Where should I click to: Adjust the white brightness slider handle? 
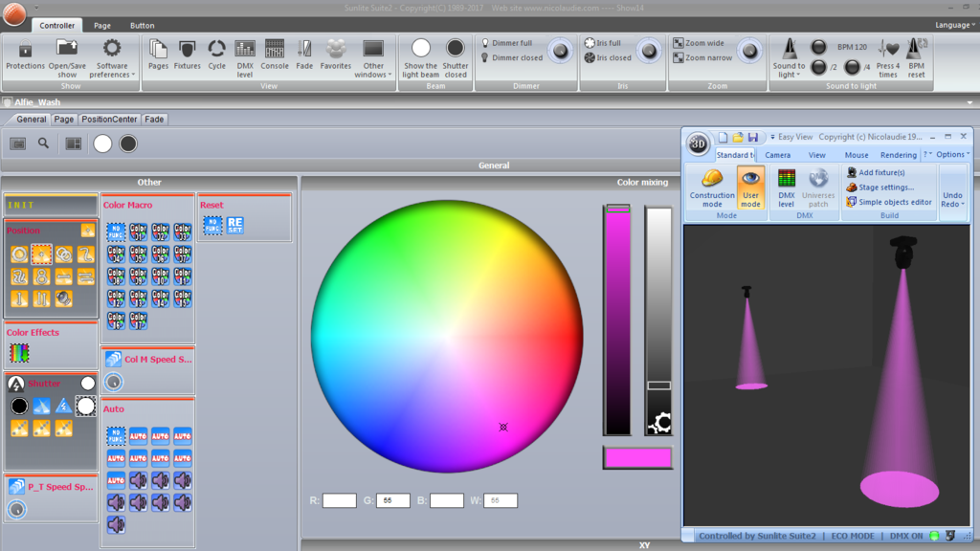pos(658,386)
